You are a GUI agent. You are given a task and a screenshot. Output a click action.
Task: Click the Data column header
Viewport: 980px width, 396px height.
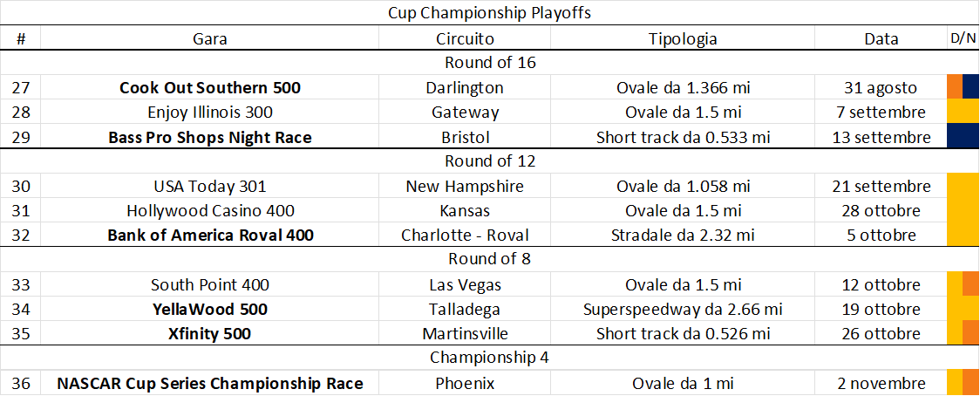coord(881,38)
